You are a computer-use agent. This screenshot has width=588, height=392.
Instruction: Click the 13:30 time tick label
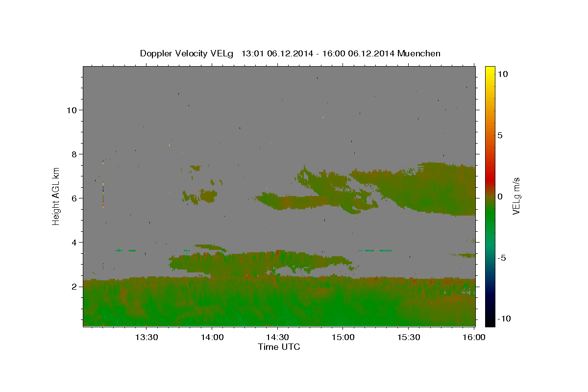coord(146,337)
